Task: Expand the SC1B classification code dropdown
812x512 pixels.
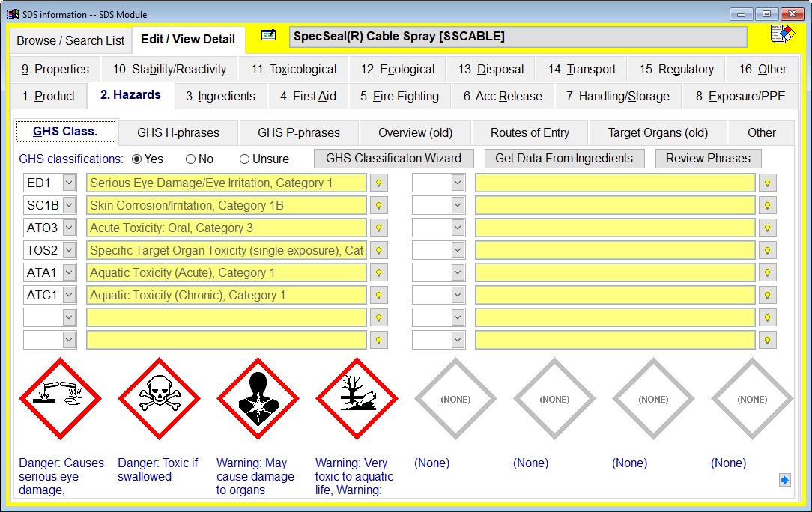Action: [x=69, y=206]
